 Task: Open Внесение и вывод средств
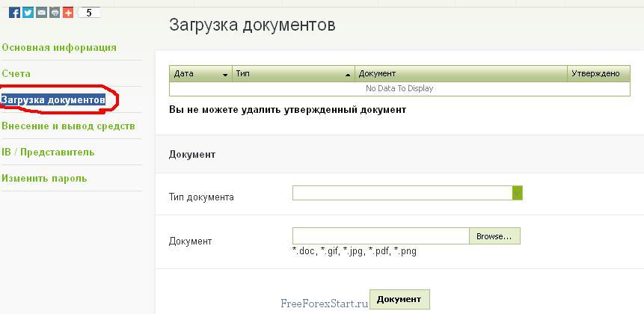[68, 126]
